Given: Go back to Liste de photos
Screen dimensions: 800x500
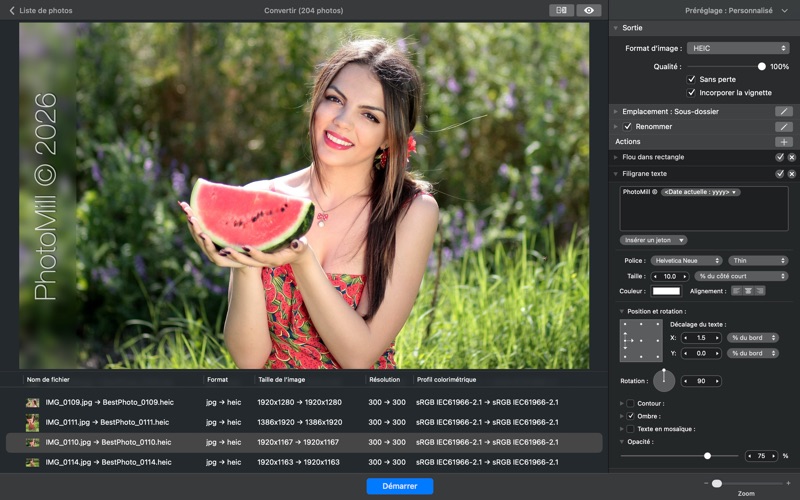Looking at the screenshot, I should point(41,10).
